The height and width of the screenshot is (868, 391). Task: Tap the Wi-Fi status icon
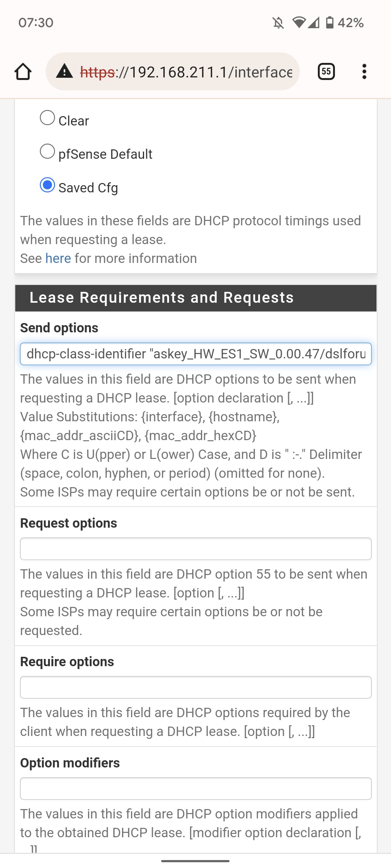click(299, 22)
